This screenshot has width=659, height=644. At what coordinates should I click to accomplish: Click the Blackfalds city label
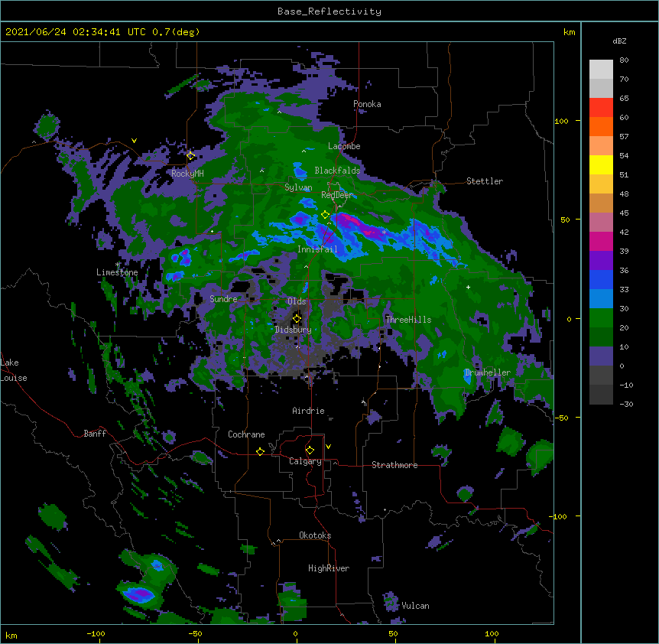[337, 171]
